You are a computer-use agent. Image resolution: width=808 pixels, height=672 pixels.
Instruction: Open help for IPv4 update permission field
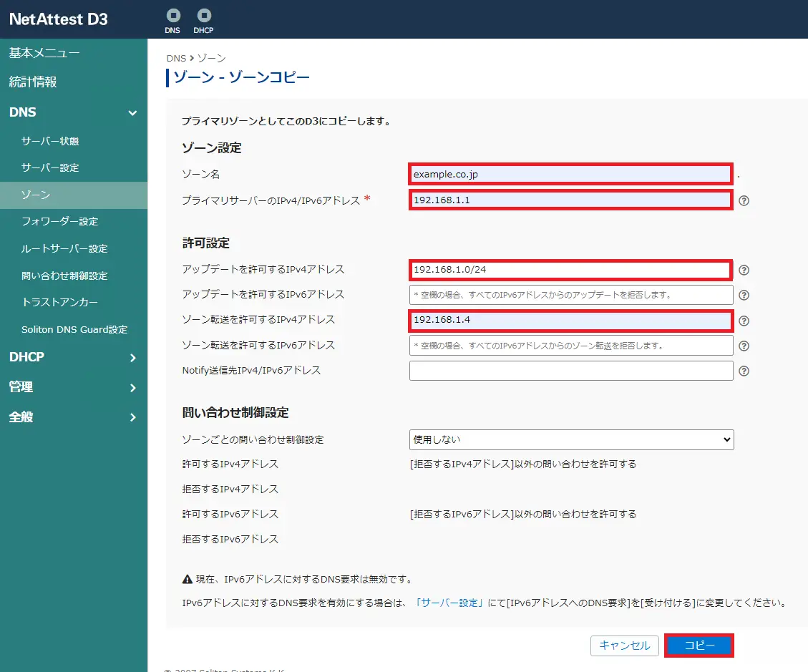(x=744, y=270)
